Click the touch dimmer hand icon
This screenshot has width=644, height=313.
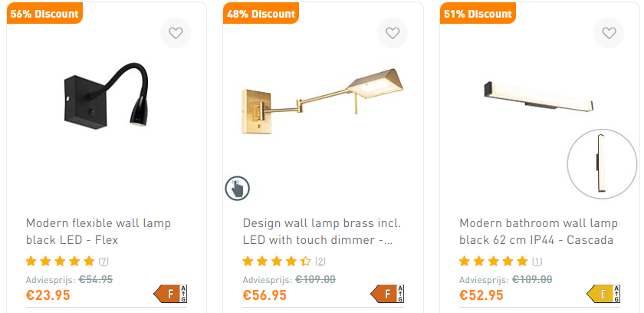pyautogui.click(x=238, y=189)
